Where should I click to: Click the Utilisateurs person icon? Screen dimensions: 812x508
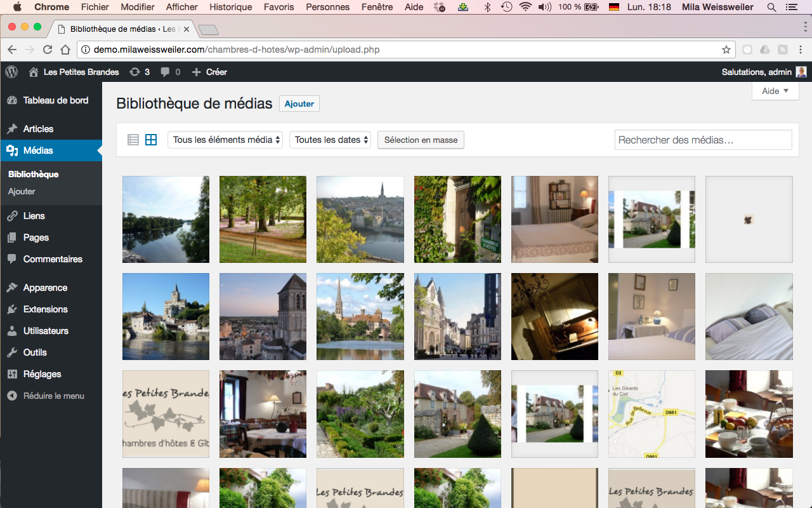point(12,331)
